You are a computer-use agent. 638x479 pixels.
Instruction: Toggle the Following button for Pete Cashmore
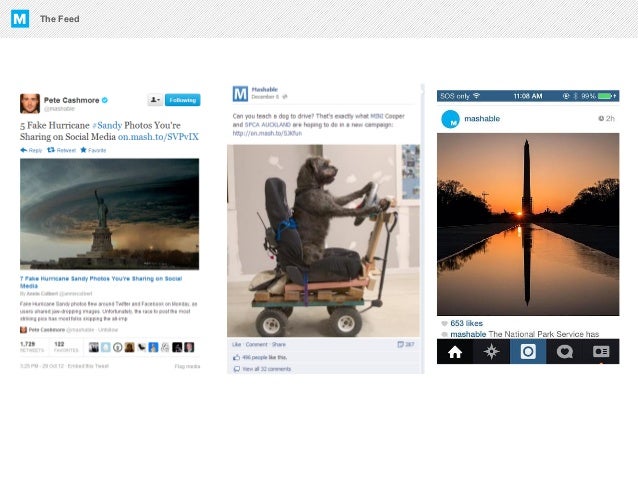click(x=182, y=100)
